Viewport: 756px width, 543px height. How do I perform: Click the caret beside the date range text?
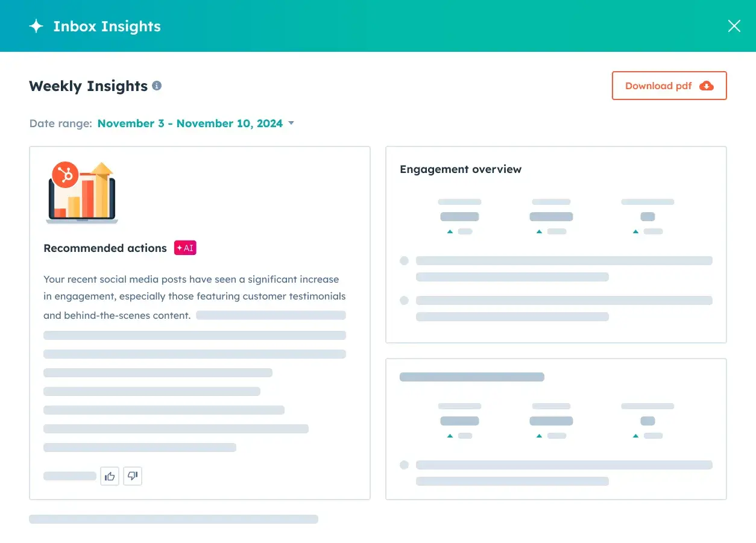[x=291, y=123]
